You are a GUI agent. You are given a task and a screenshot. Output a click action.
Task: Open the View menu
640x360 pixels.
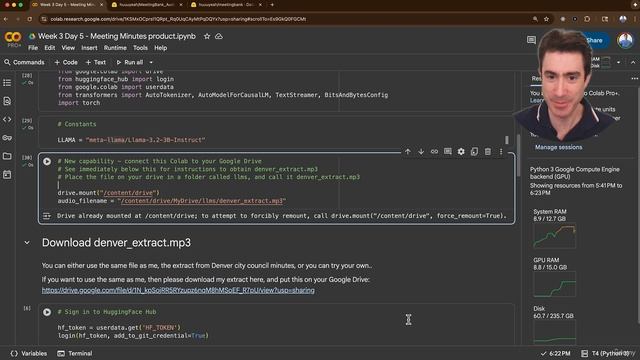coord(68,48)
